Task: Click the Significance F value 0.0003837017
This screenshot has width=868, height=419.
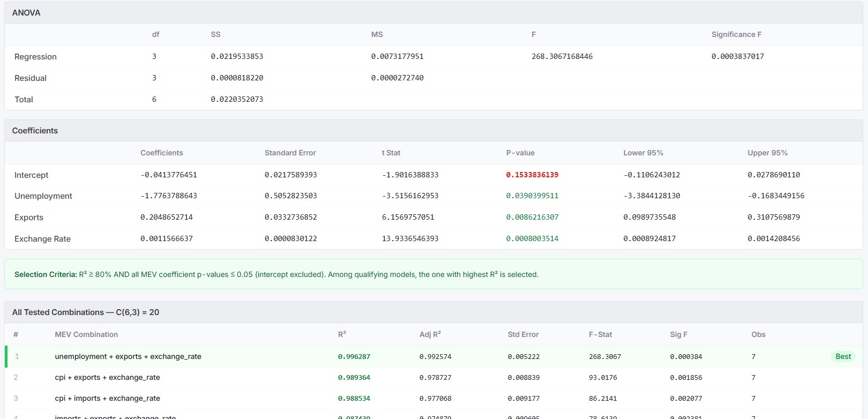Action: click(x=737, y=56)
